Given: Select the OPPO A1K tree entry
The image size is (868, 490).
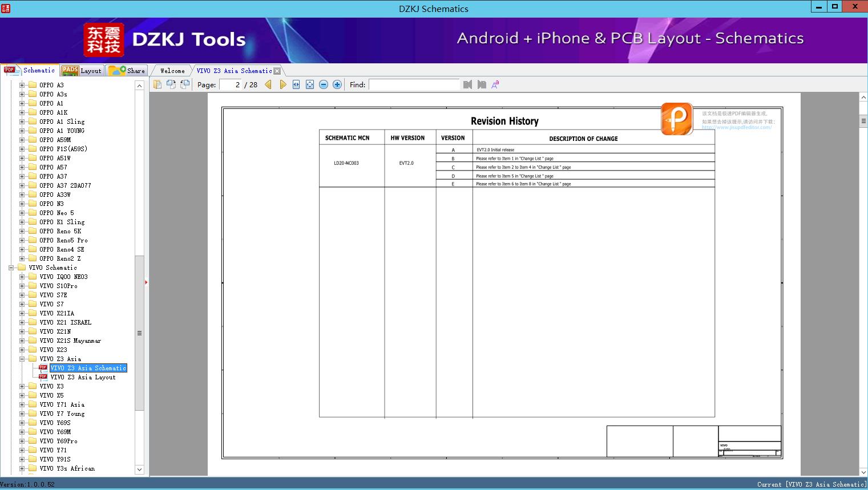Looking at the screenshot, I should tap(54, 112).
